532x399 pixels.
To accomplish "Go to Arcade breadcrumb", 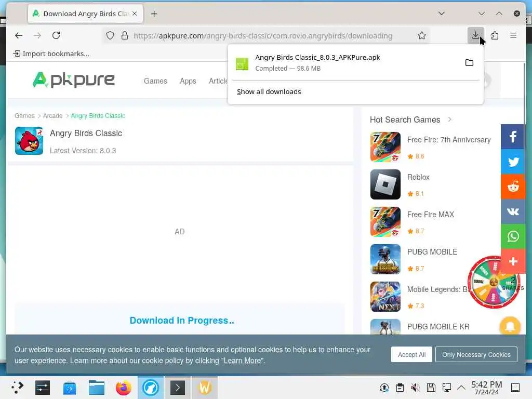I will click(x=52, y=116).
